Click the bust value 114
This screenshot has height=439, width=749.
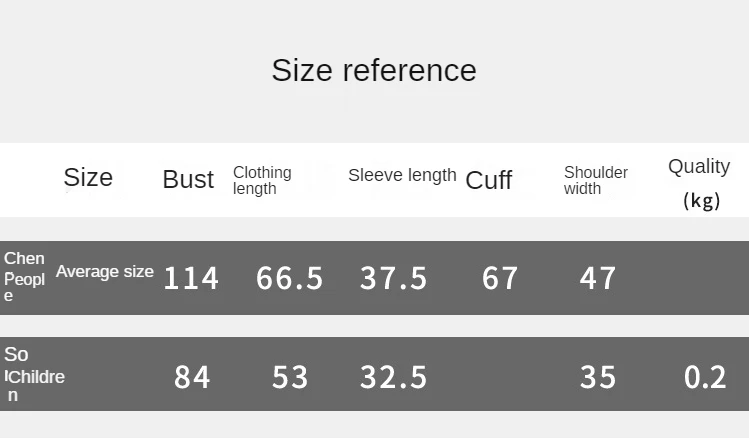click(x=191, y=278)
